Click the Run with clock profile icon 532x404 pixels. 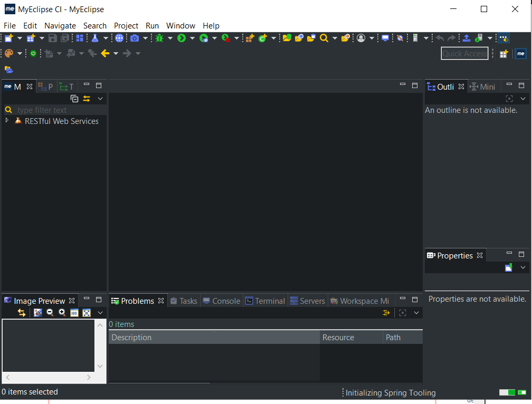(204, 38)
